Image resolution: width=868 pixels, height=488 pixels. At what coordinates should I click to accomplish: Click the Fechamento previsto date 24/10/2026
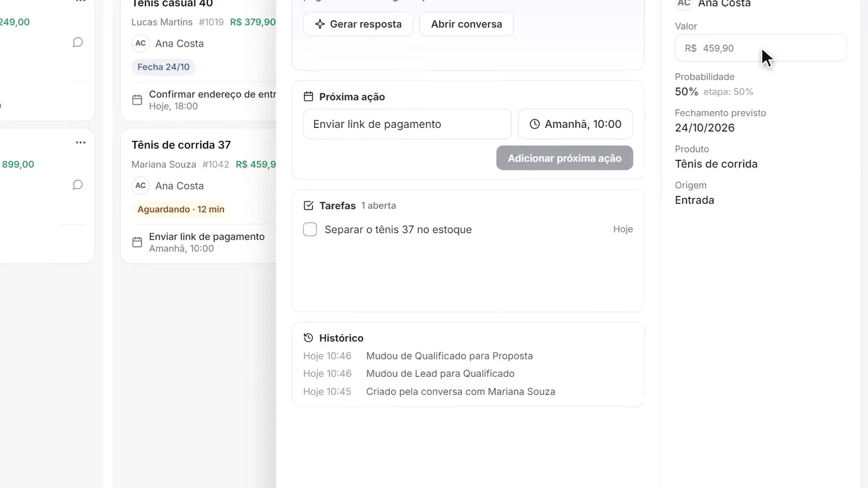point(705,128)
